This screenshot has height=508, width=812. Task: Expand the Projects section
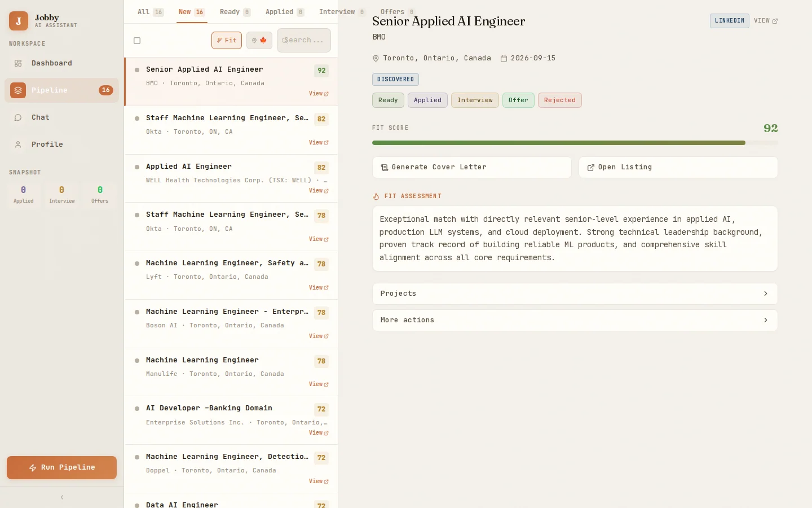coord(575,294)
